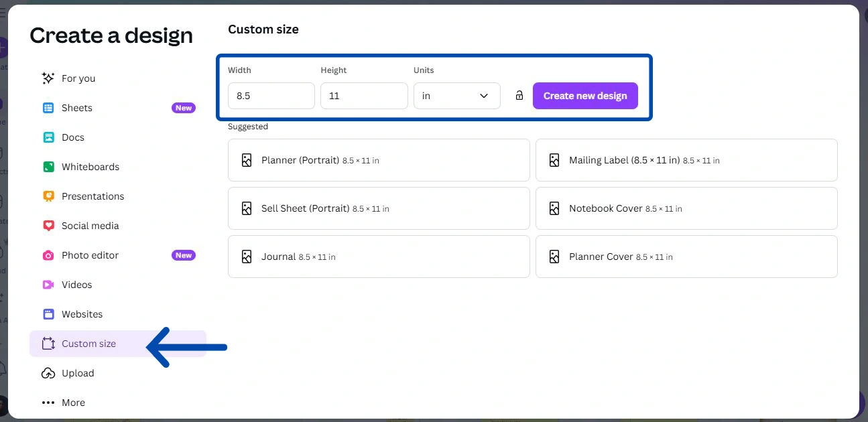
Task: Click the Custom size heading text
Action: [x=263, y=29]
